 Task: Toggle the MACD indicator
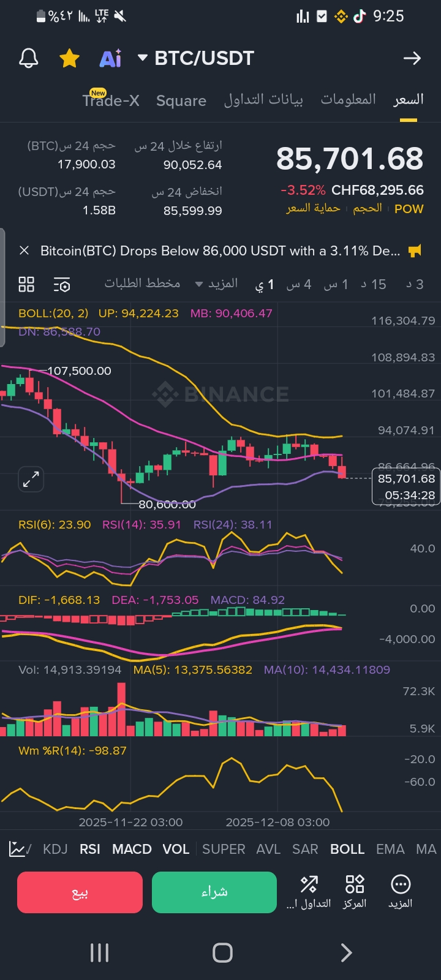click(x=132, y=849)
